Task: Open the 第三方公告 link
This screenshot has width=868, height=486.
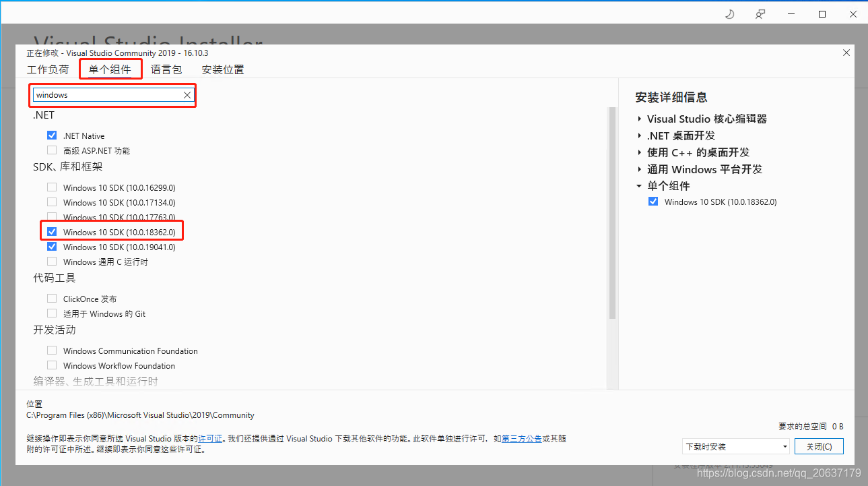Action: tap(522, 439)
